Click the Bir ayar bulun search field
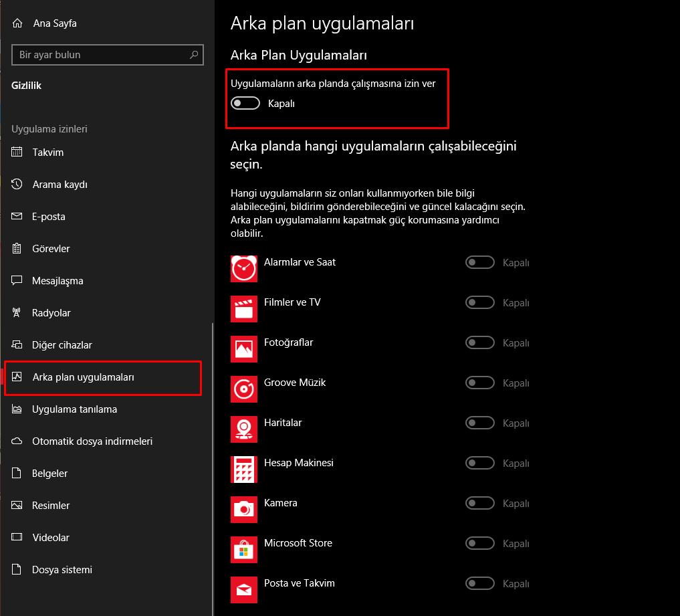680x616 pixels. pos(108,55)
